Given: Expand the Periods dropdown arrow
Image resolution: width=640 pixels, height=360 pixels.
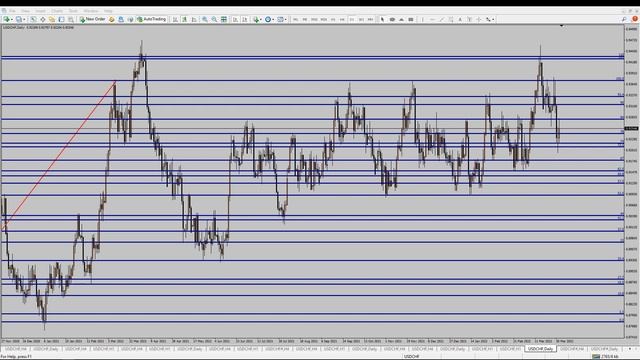Looking at the screenshot, I should point(273,19).
